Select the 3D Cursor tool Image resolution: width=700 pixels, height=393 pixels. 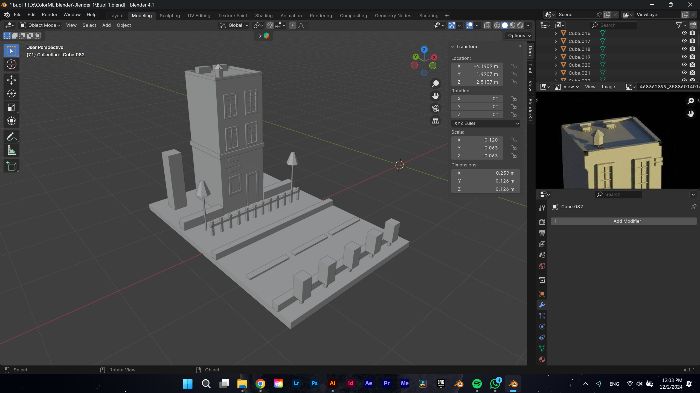pos(12,65)
